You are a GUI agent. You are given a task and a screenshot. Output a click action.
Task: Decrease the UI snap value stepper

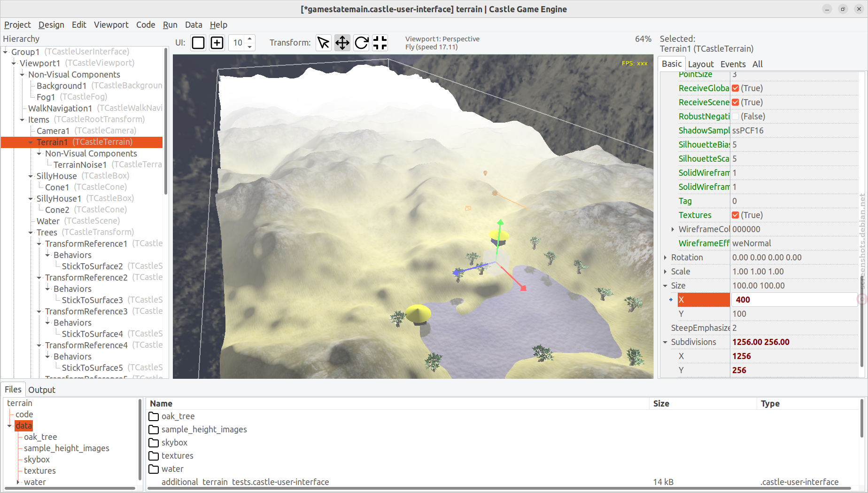click(250, 47)
